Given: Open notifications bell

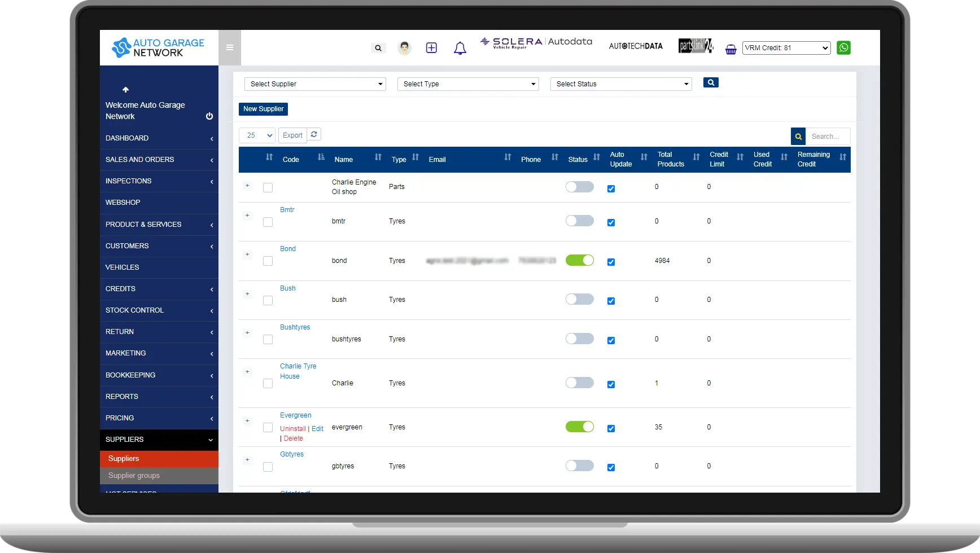Looking at the screenshot, I should 460,48.
